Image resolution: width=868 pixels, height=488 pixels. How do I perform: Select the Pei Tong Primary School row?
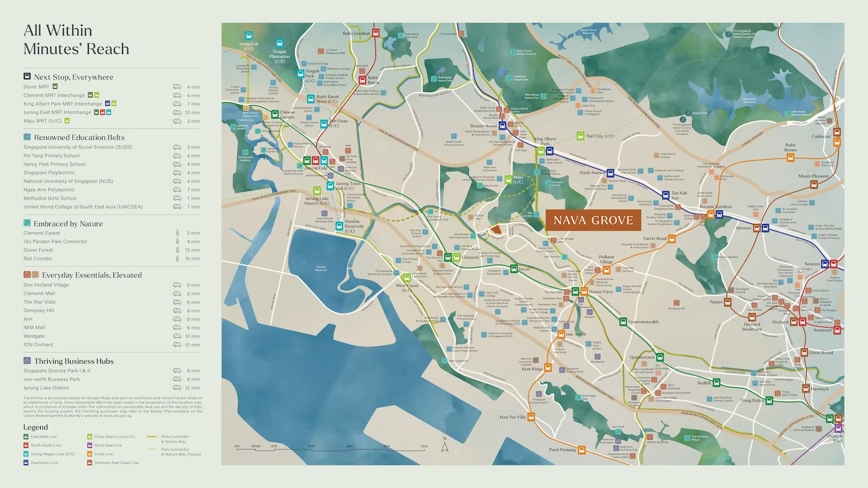coord(112,156)
